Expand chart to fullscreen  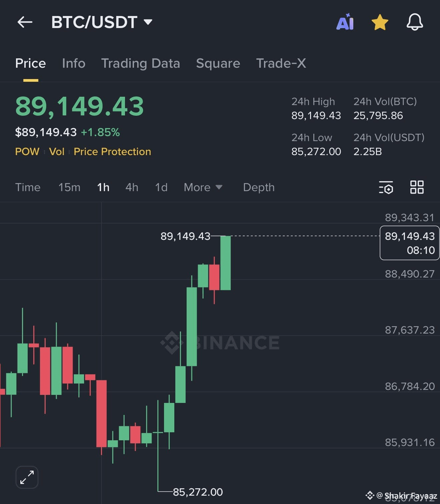point(27,477)
